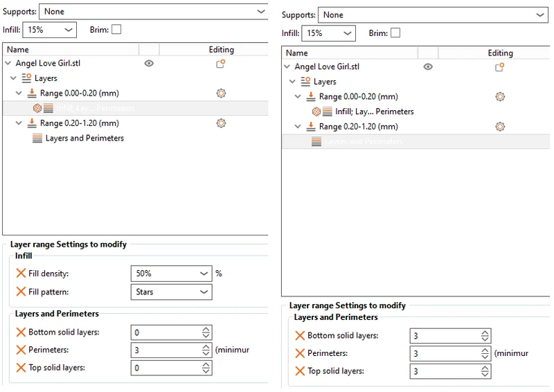The width and height of the screenshot is (554, 392).
Task: Collapse Layers node in right panel
Action: pyautogui.click(x=292, y=82)
